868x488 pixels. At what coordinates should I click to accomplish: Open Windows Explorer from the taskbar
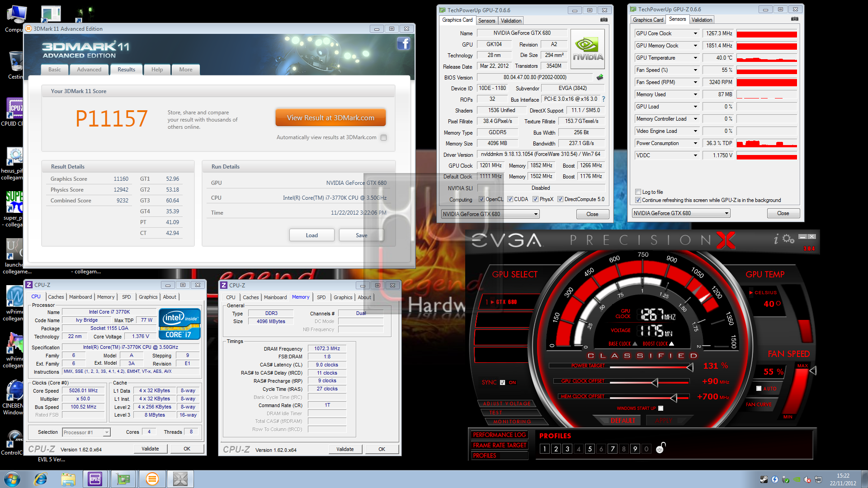68,479
